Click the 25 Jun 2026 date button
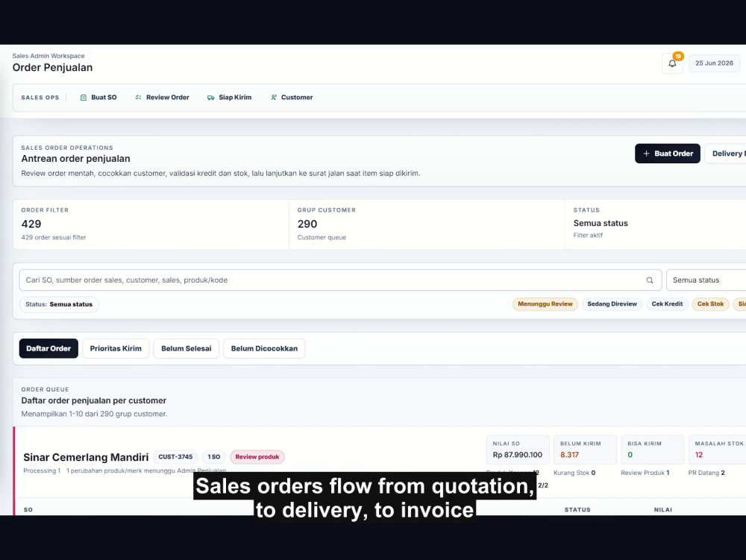Image resolution: width=746 pixels, height=560 pixels. tap(714, 63)
